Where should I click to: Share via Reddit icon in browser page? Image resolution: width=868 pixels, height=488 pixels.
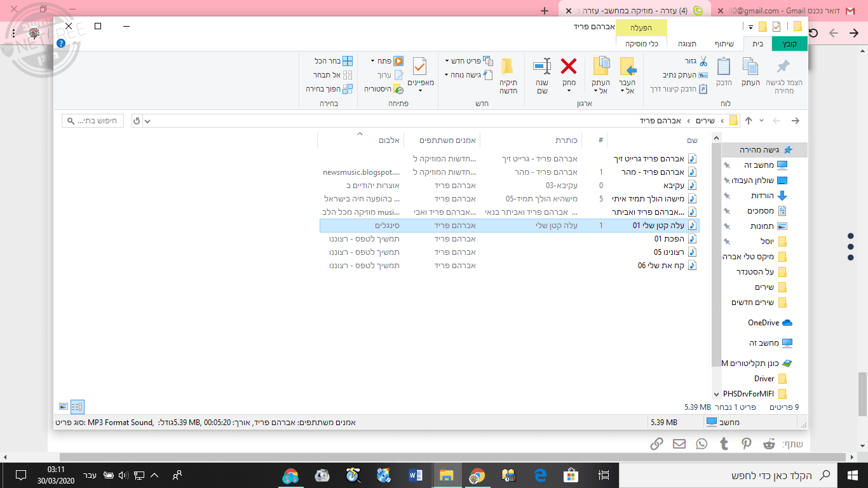[770, 444]
